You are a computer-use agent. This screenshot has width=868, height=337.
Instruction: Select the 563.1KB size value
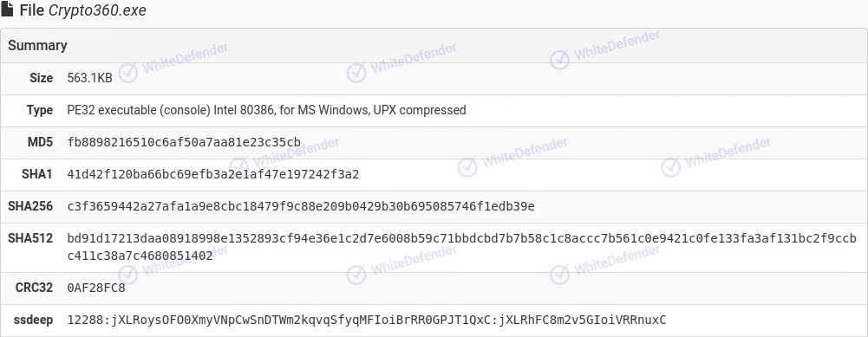click(89, 78)
